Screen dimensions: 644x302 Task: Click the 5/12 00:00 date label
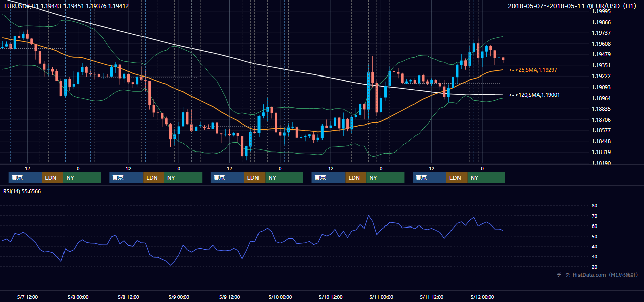482,297
